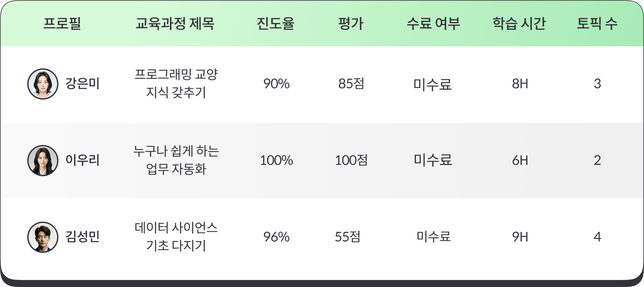Select the name 강은미
The image size is (644, 287).
point(82,84)
